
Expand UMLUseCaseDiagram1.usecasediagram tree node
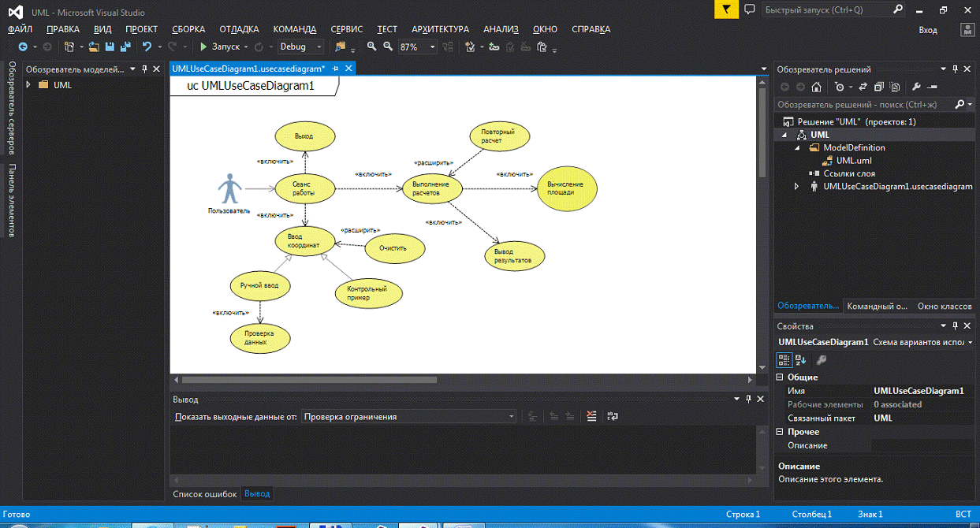[796, 187]
